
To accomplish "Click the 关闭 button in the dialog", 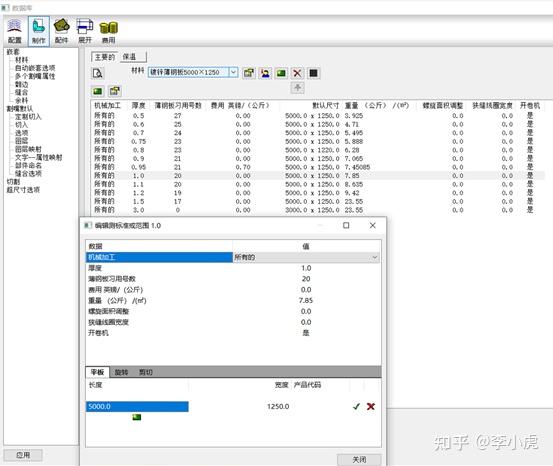I will pyautogui.click(x=359, y=460).
